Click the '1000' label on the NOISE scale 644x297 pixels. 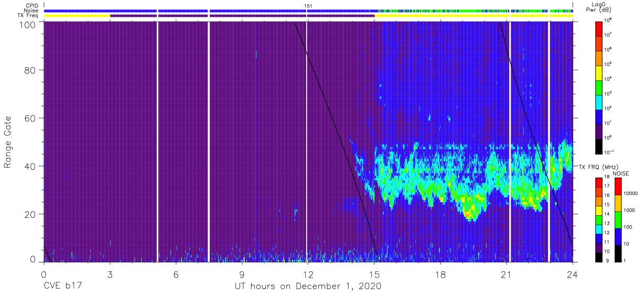[x=630, y=211]
